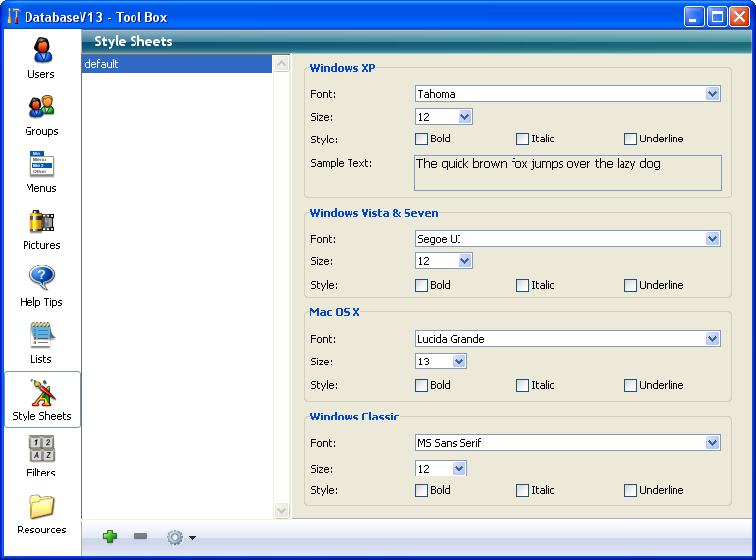This screenshot has width=756, height=560.
Task: Click the minus remove button
Action: coord(140,537)
